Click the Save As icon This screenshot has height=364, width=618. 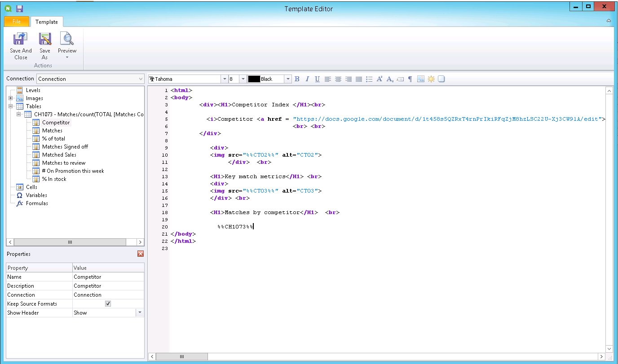(45, 39)
